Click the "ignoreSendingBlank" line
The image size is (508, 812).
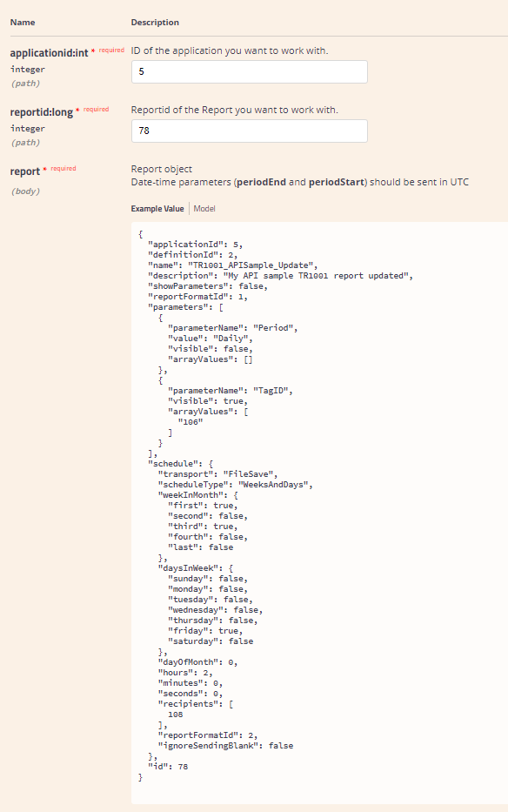click(226, 746)
